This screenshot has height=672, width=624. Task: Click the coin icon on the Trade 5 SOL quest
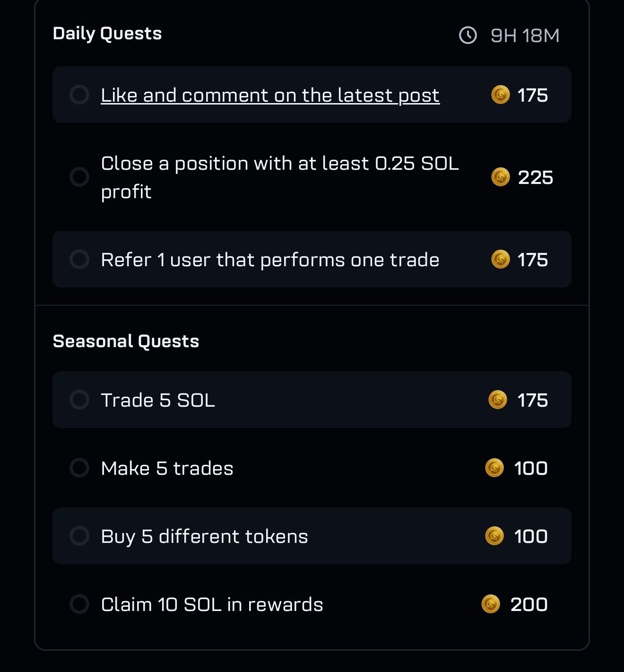[x=498, y=400]
